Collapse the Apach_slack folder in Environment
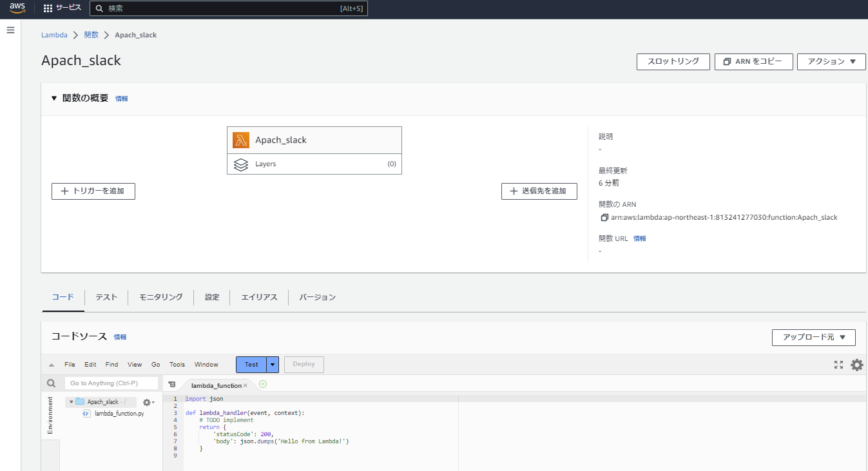868x471 pixels. coord(71,401)
